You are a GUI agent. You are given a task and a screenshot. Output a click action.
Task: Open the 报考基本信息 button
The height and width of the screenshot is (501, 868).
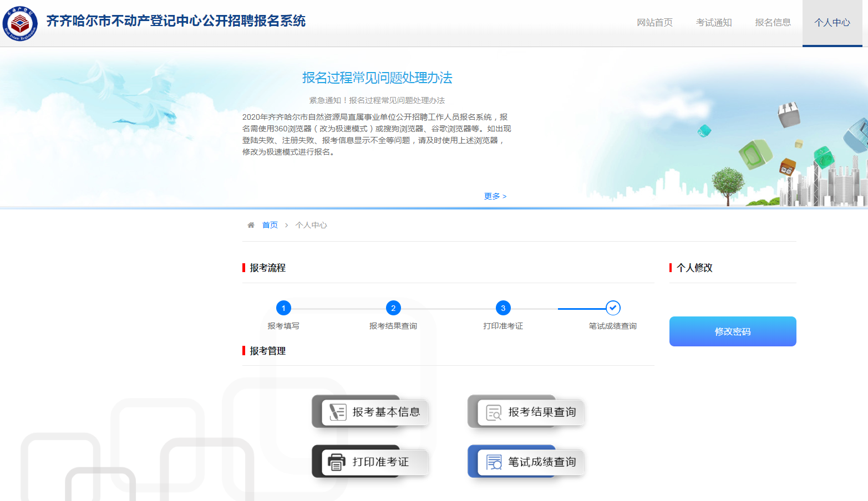(x=370, y=412)
